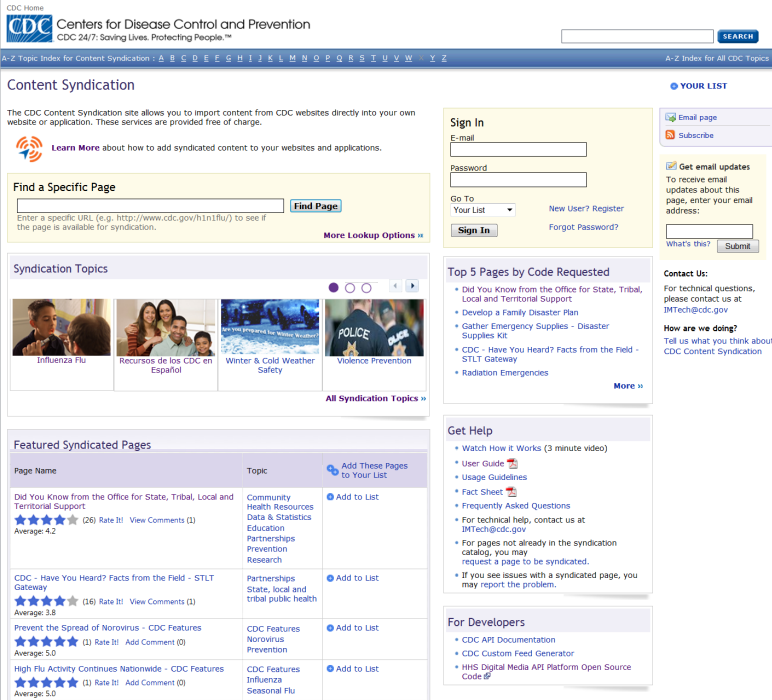Open Develop a Family Disaster Plan link
This screenshot has height=700, width=772.
(520, 313)
